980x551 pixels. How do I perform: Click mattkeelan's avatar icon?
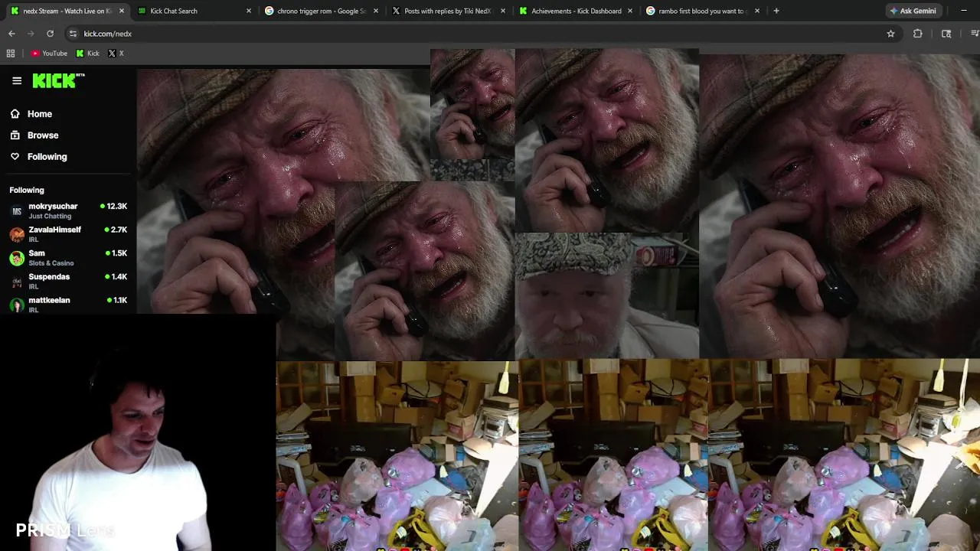click(17, 305)
